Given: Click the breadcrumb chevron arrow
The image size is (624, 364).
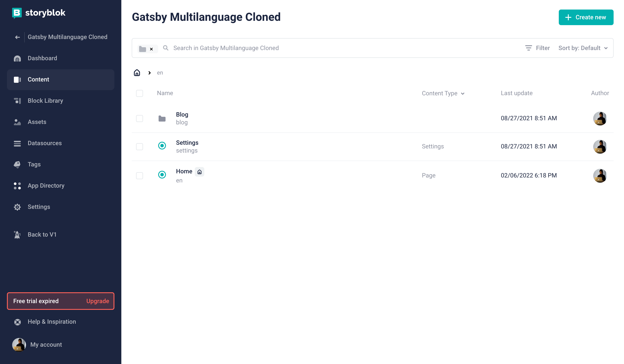Looking at the screenshot, I should [x=149, y=73].
